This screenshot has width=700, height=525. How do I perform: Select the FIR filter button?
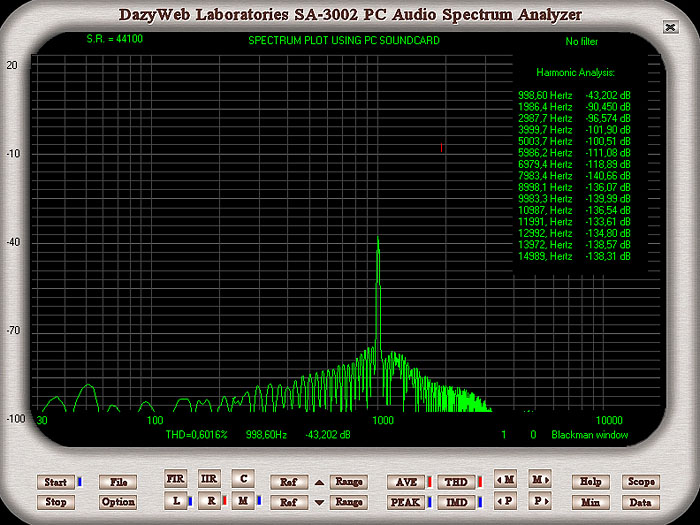(x=176, y=478)
